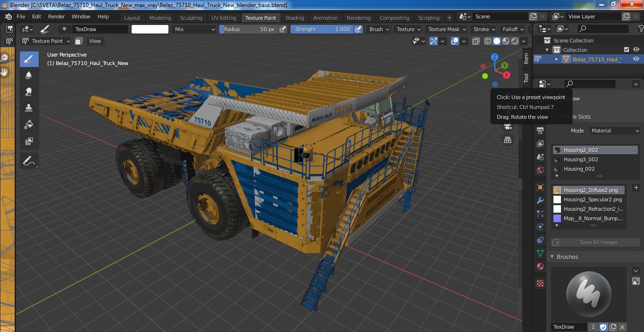Viewport: 644px width, 332px height.
Task: Select the Draw brush tool
Action: click(29, 59)
